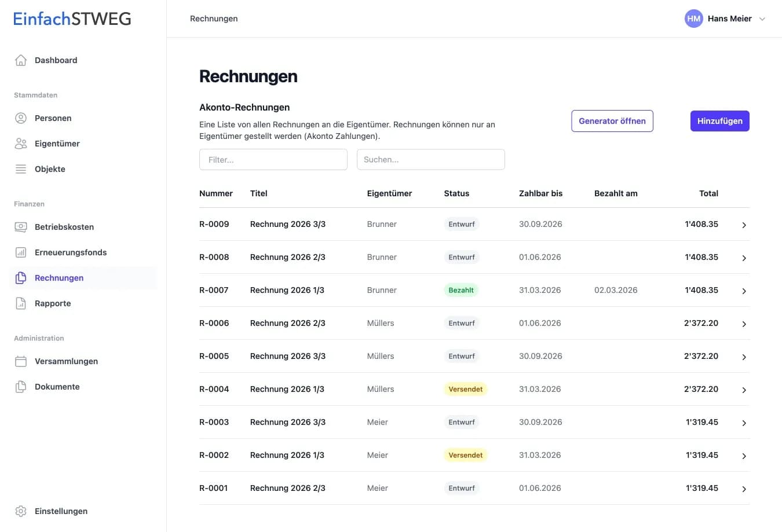The image size is (782, 532).
Task: Open Einstellungen gear icon
Action: [21, 511]
